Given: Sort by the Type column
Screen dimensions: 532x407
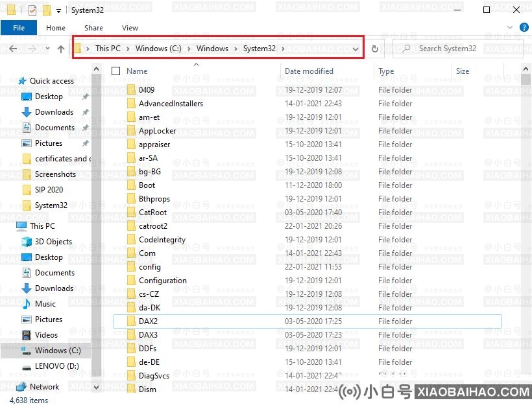Looking at the screenshot, I should click(x=386, y=71).
